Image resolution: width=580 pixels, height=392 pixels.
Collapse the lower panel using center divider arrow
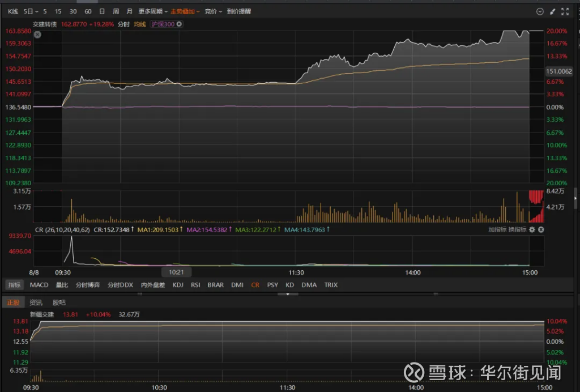point(288,294)
